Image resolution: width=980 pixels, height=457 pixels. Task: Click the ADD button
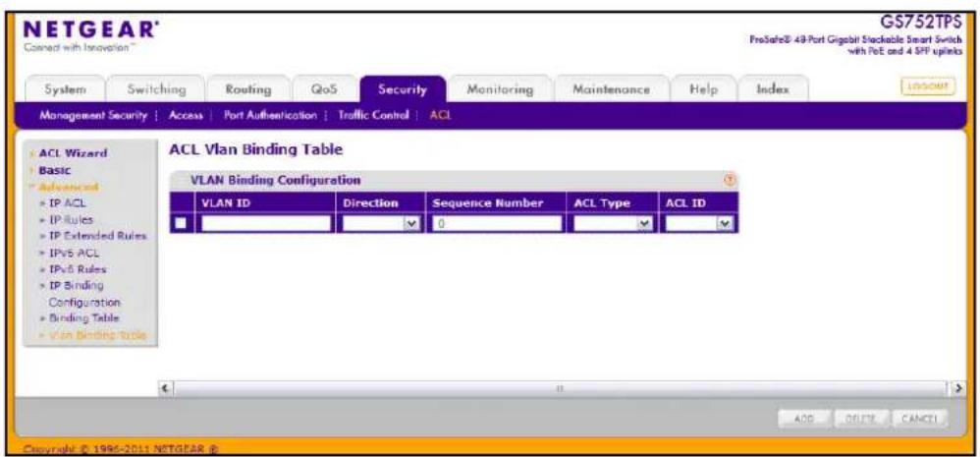804,419
